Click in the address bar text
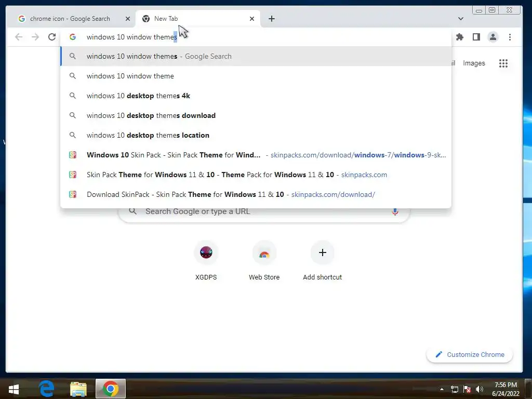Viewport: 532px width, 399px height. coord(132,37)
